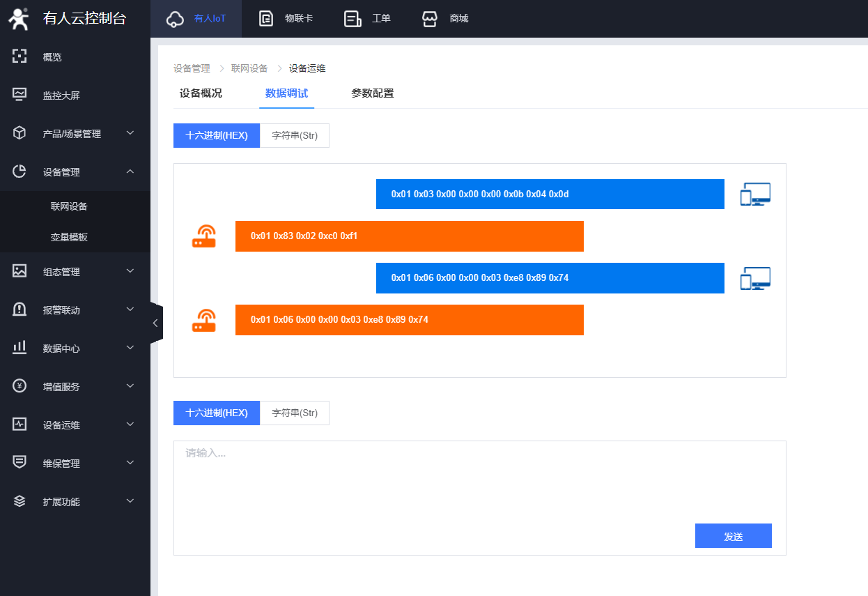Click the 扩展功能 layers icon

point(20,501)
